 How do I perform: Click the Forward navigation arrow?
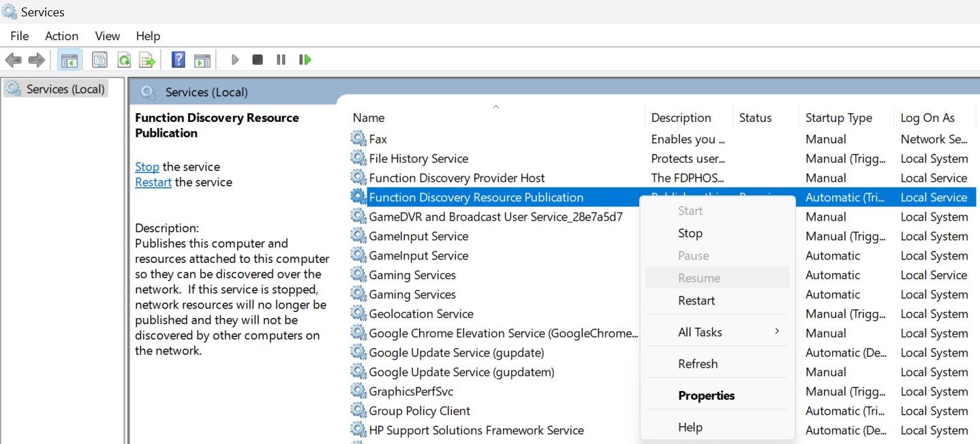35,59
